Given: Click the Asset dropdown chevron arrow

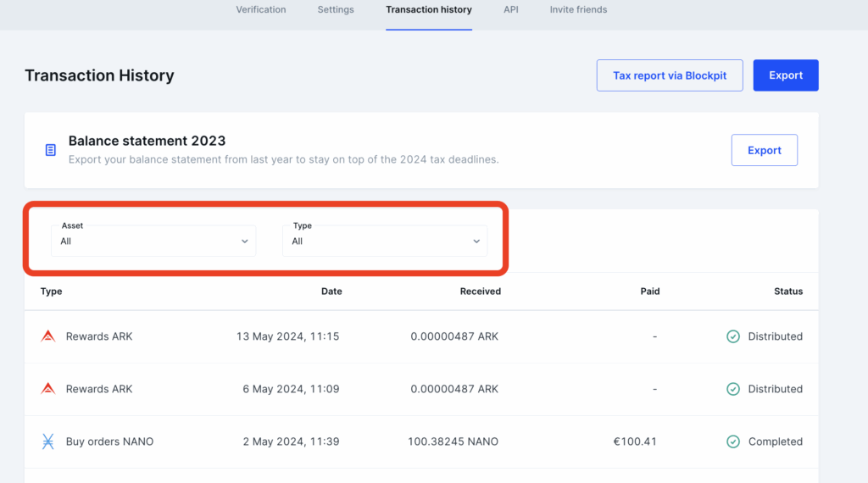Looking at the screenshot, I should tap(244, 241).
